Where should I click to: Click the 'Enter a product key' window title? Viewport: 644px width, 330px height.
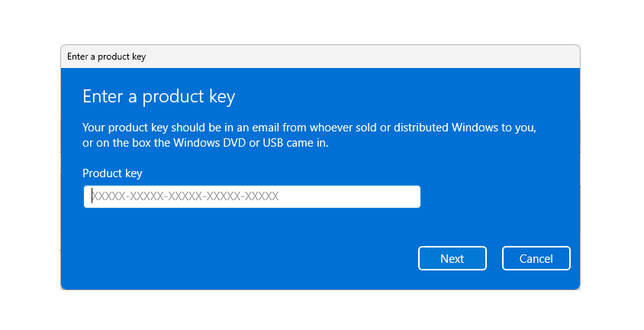point(106,57)
